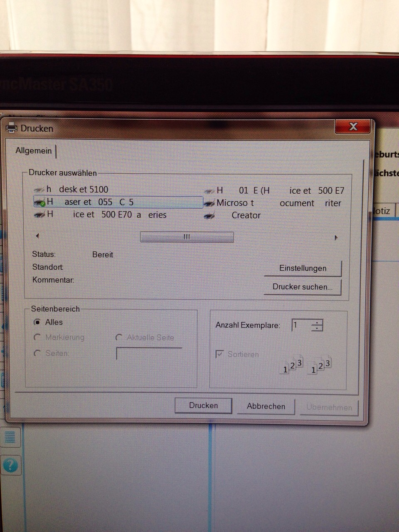Click the Drucker suchen... button
The width and height of the screenshot is (399, 532).
click(303, 287)
